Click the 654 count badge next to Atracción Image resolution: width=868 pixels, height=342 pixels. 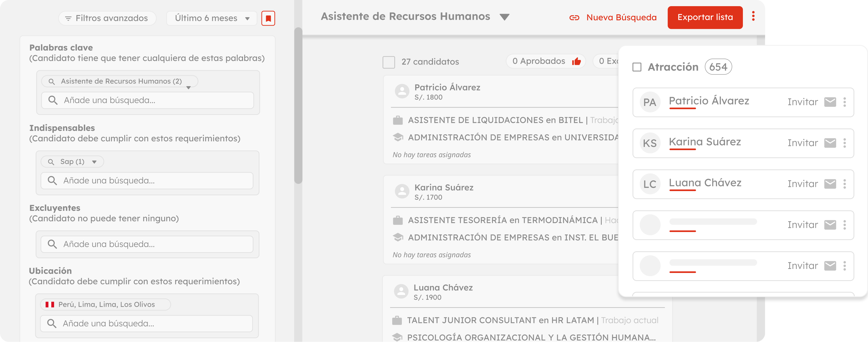pyautogui.click(x=718, y=67)
